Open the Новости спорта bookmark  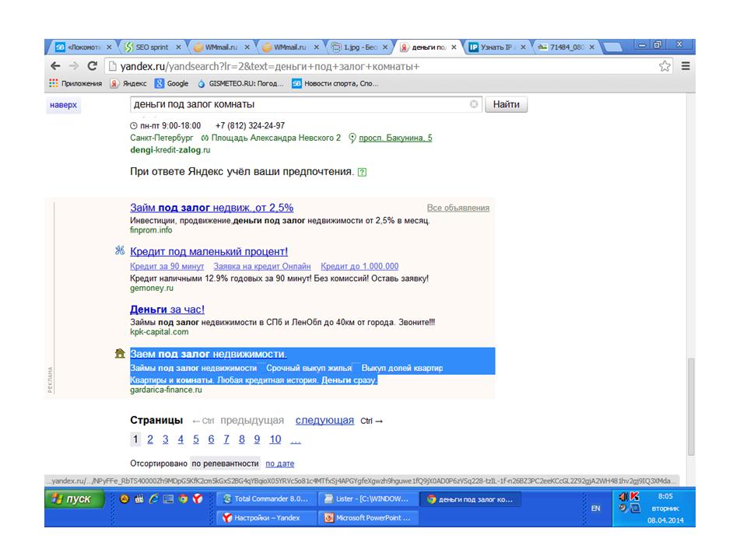point(335,83)
